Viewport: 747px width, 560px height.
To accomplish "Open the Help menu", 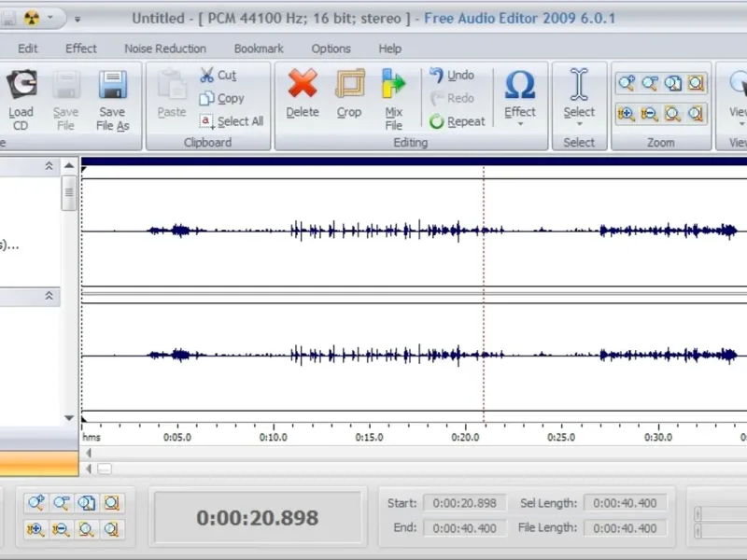I will (x=390, y=49).
